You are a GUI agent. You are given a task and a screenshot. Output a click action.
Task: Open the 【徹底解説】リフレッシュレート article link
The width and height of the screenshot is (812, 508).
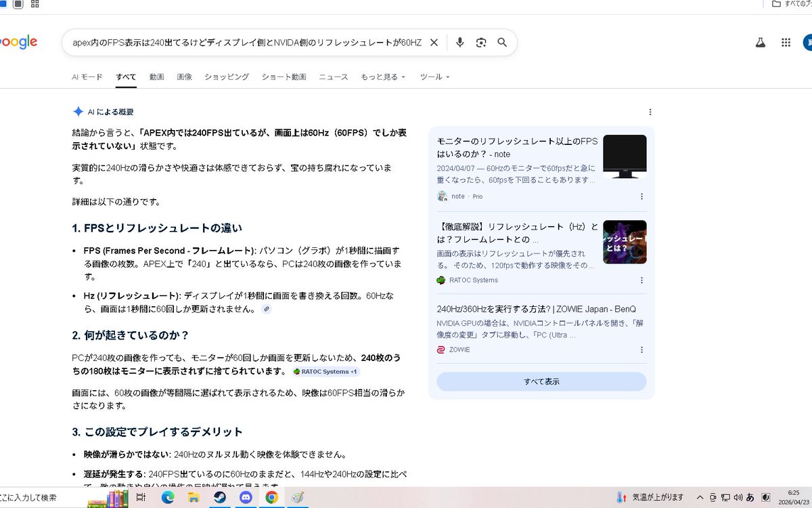517,233
